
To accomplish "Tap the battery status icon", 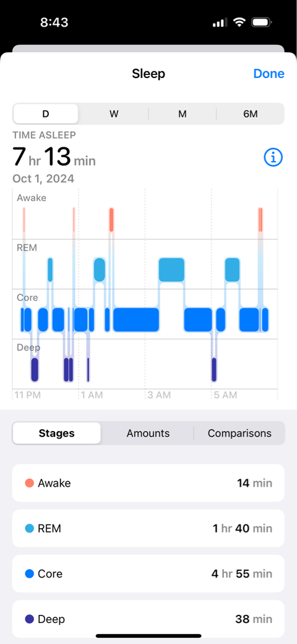I will tap(260, 22).
